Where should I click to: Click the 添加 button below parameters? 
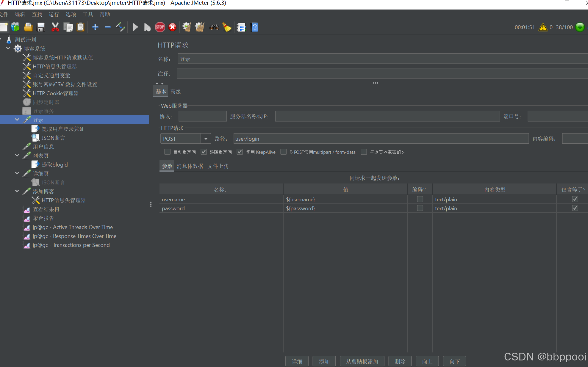(x=324, y=361)
